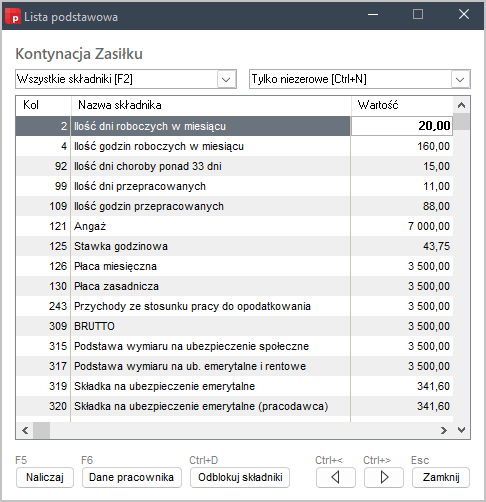Viewport: 486px width, 502px height.
Task: Click the value 43,75
Action: click(436, 246)
